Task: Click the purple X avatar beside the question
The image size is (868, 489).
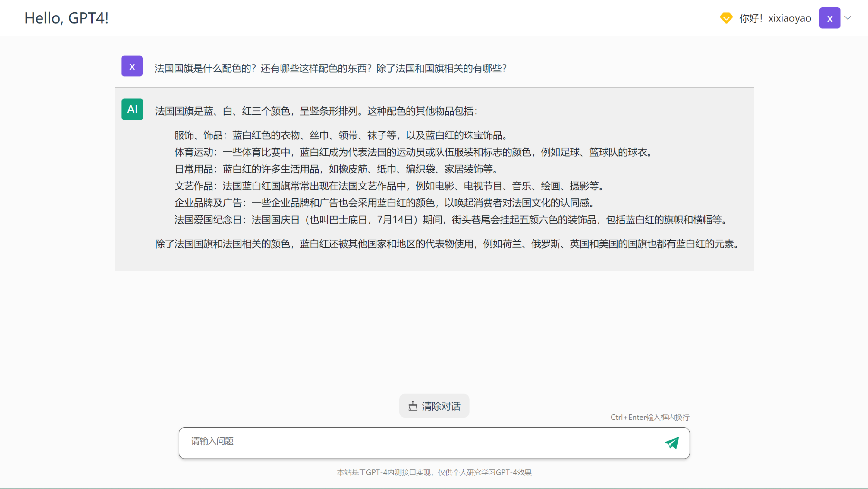Action: (x=132, y=66)
